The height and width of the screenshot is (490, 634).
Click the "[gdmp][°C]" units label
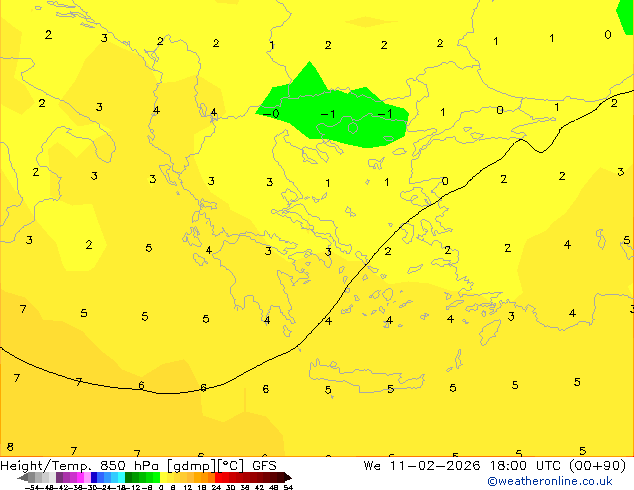tap(206, 466)
